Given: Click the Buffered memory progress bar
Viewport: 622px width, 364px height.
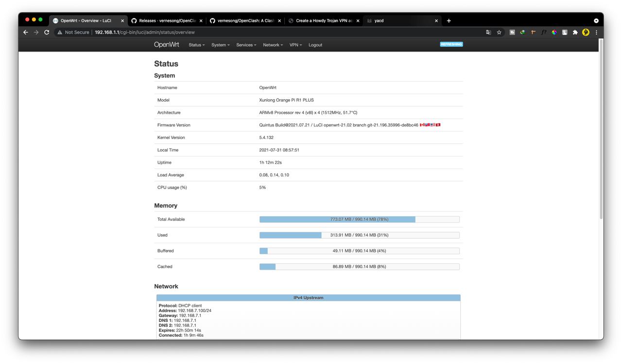Looking at the screenshot, I should (x=359, y=251).
